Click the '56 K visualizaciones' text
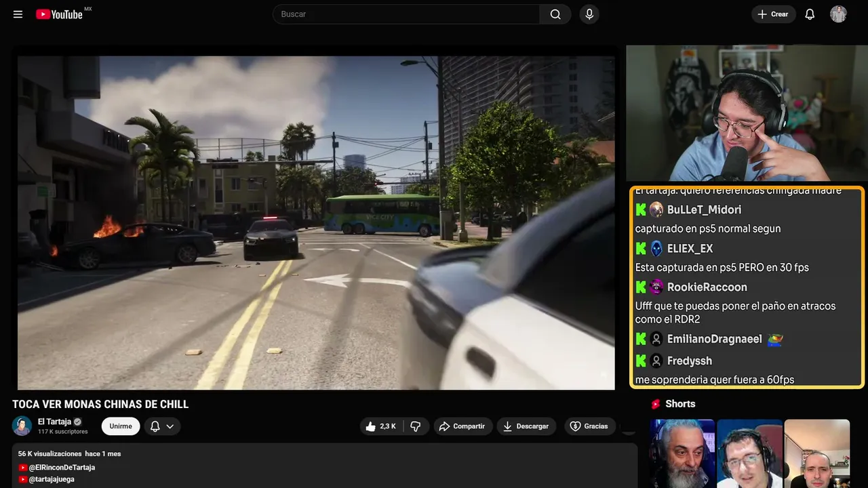The image size is (868, 488). click(50, 454)
